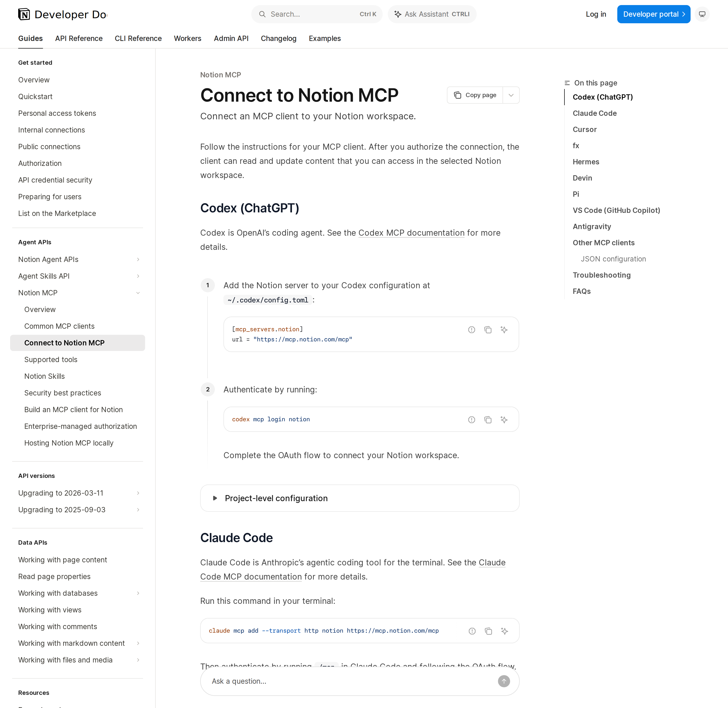Expand Agent Skills API in sidebar
Viewport: 728px width, 708px height.
point(138,276)
